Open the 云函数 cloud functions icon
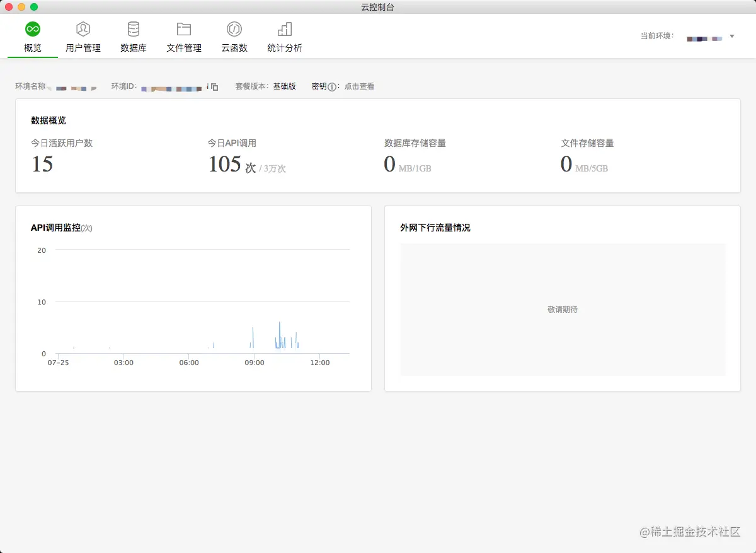The width and height of the screenshot is (756, 553). tap(234, 29)
